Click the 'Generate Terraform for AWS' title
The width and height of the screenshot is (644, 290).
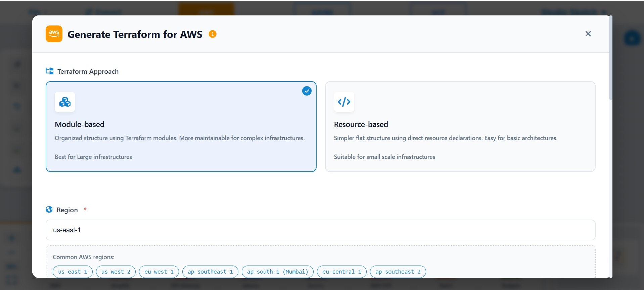click(x=135, y=34)
